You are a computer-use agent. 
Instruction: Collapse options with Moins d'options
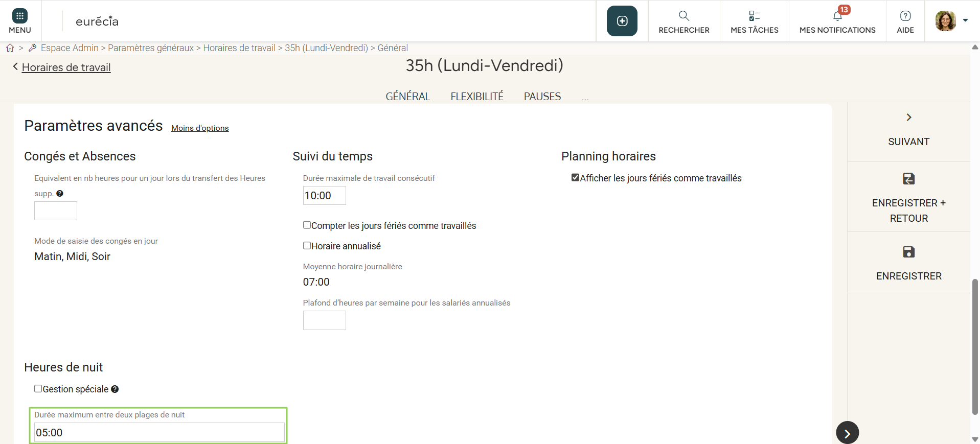200,128
